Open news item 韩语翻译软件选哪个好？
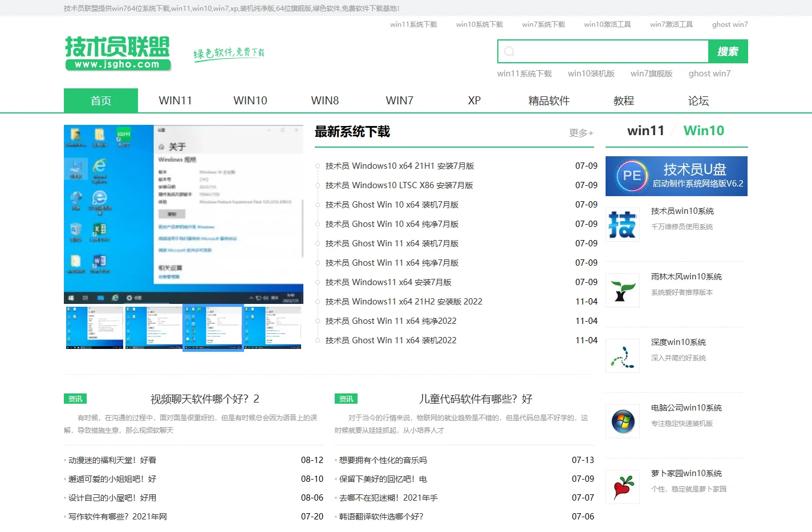Viewport: 812px width, 532px height. pyautogui.click(x=381, y=517)
